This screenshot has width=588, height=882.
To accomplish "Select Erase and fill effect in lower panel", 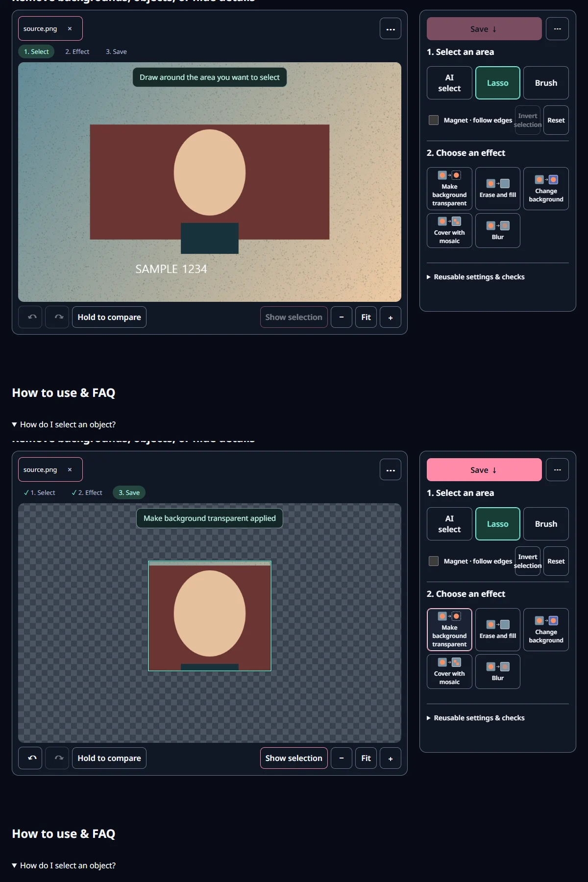I will [498, 630].
